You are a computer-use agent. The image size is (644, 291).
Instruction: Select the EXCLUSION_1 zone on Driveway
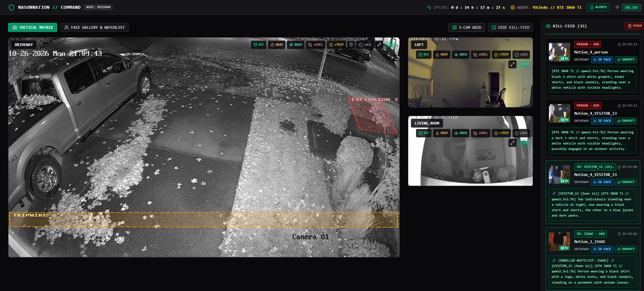click(x=373, y=115)
